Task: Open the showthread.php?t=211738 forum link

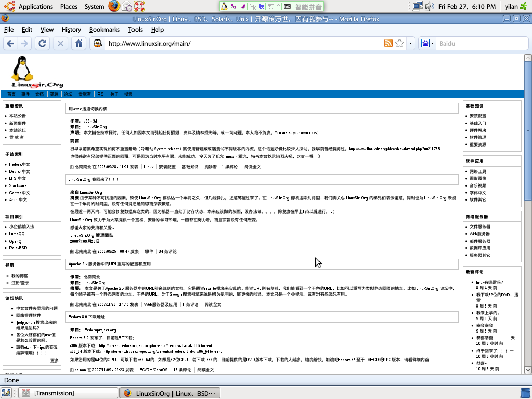Action: (394, 149)
